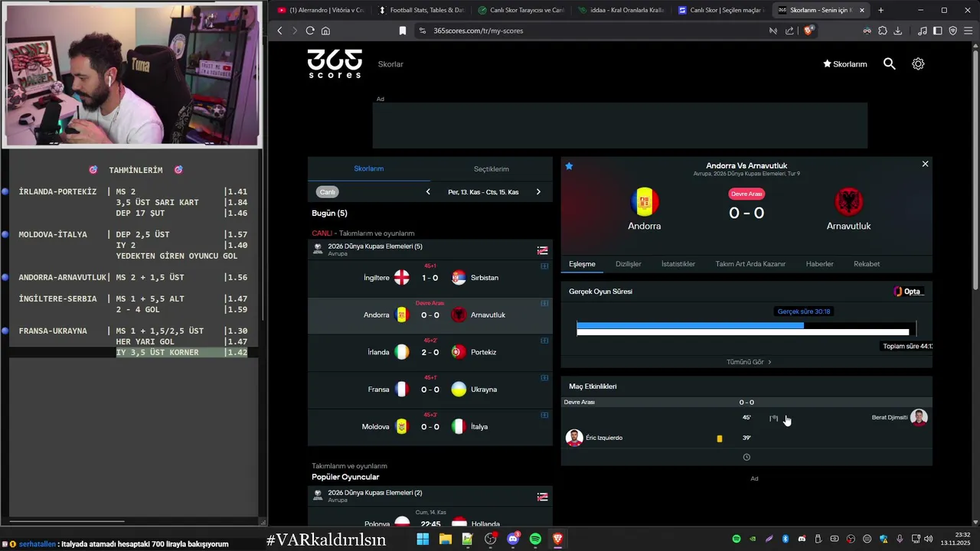
Task: Open the Haberler tab
Action: 819,264
